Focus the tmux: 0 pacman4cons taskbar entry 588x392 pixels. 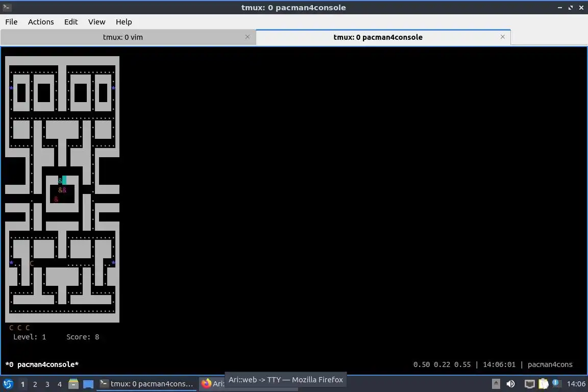tap(146, 384)
